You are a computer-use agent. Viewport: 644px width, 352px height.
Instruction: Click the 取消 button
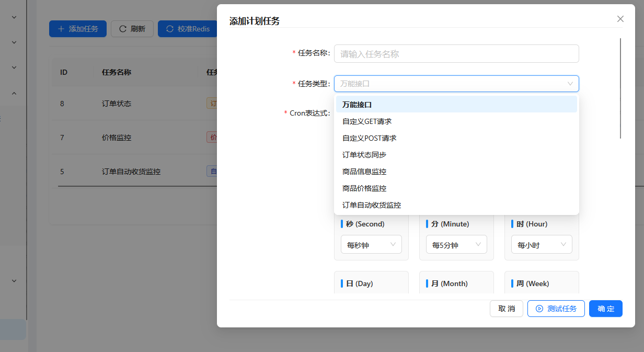coord(506,309)
